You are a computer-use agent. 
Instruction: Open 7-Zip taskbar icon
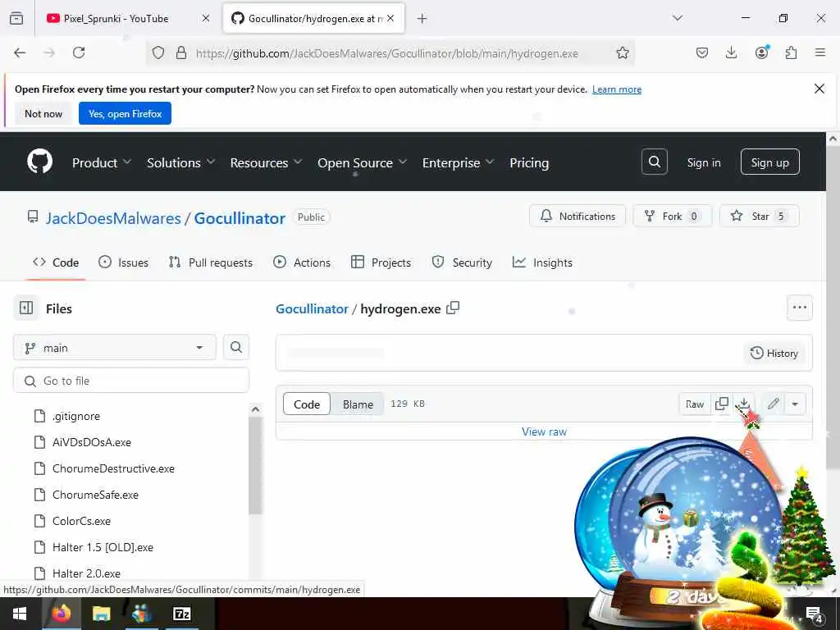click(182, 614)
